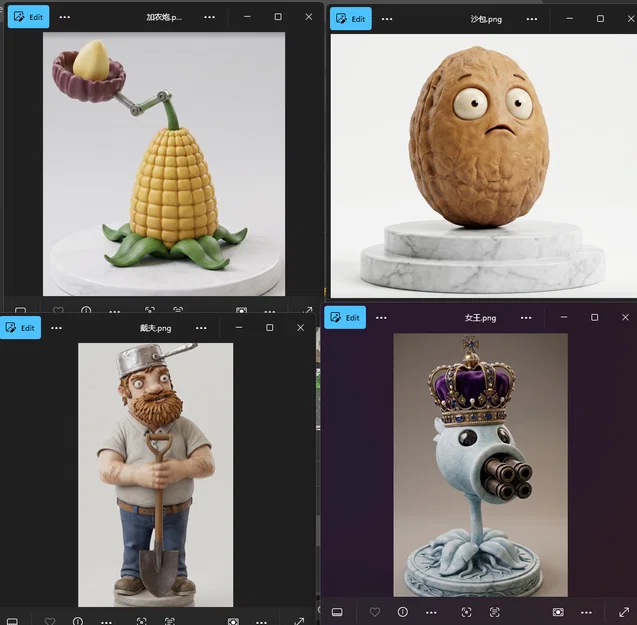Click the 女王.png file name in title bar
The width and height of the screenshot is (637, 625).
click(480, 318)
